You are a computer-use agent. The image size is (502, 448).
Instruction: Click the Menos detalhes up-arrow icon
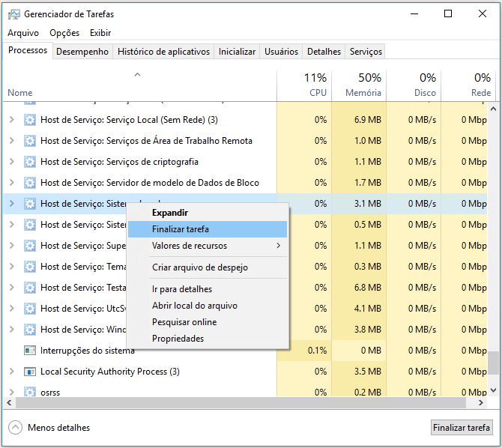[15, 428]
